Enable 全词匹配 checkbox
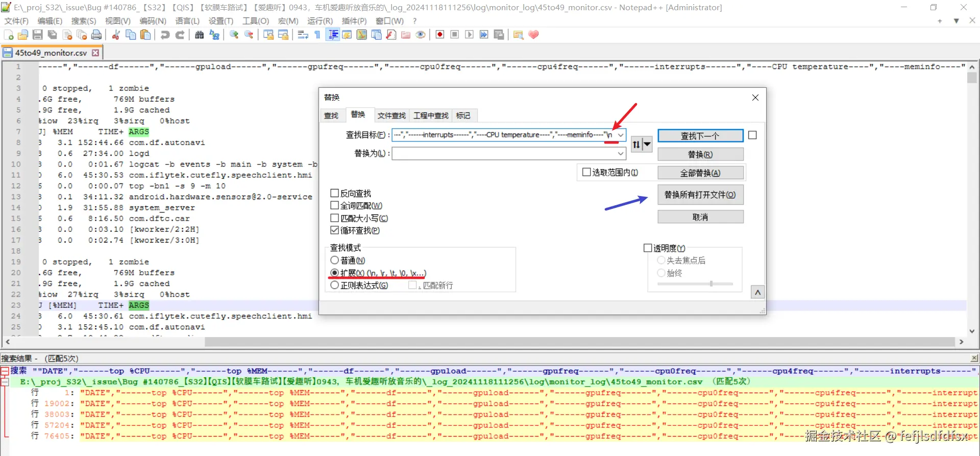 (335, 205)
